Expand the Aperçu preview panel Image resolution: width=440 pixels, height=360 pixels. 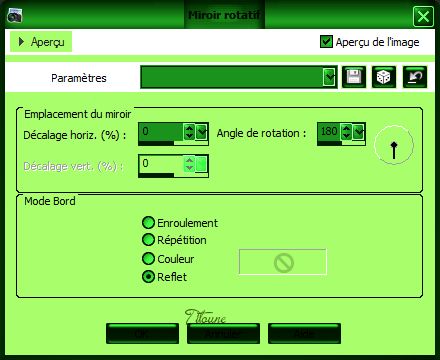click(x=41, y=42)
